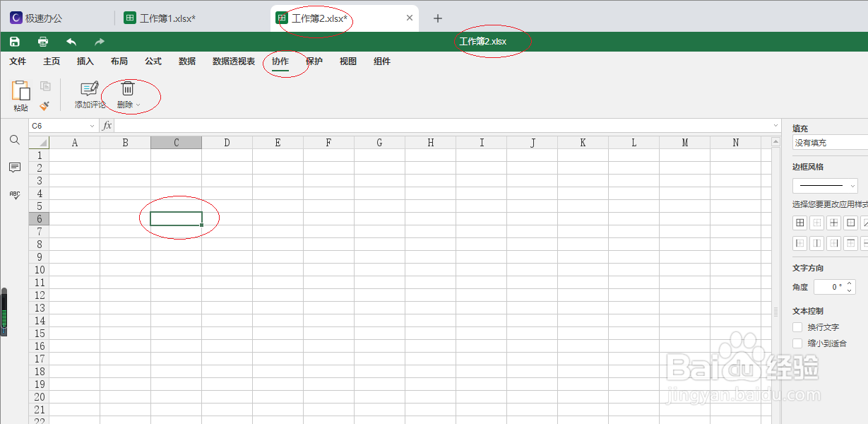
Task: Open a new tab with plus button
Action: pyautogui.click(x=437, y=18)
